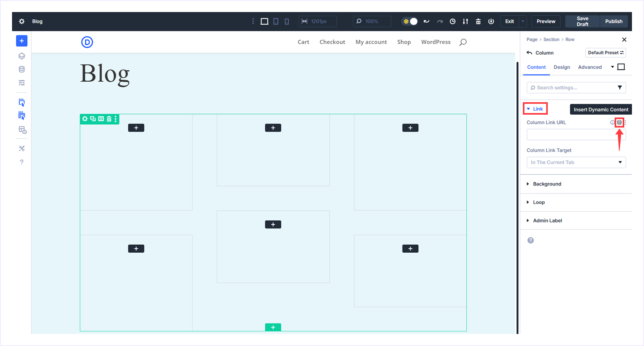
Task: Click the Column Link URL input field
Action: point(576,134)
